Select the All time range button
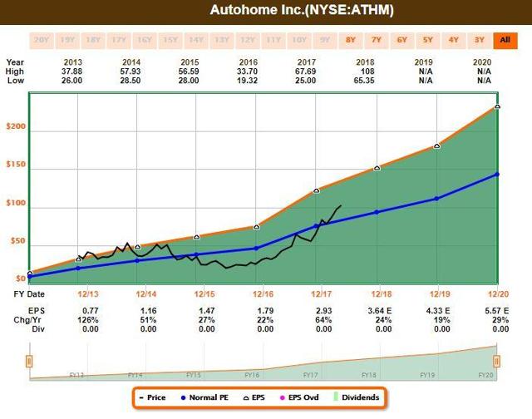This screenshot has height=419, width=532. pyautogui.click(x=505, y=41)
